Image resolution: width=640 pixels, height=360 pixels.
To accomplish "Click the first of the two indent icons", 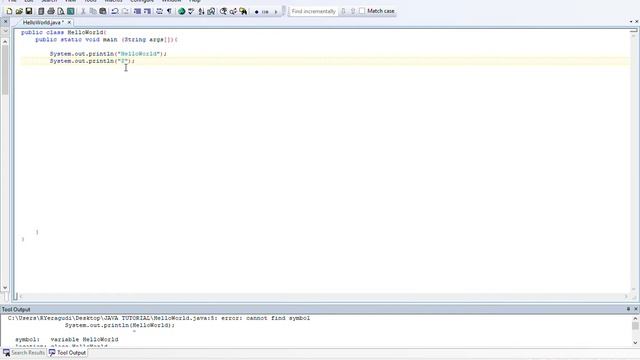I will click(x=137, y=11).
